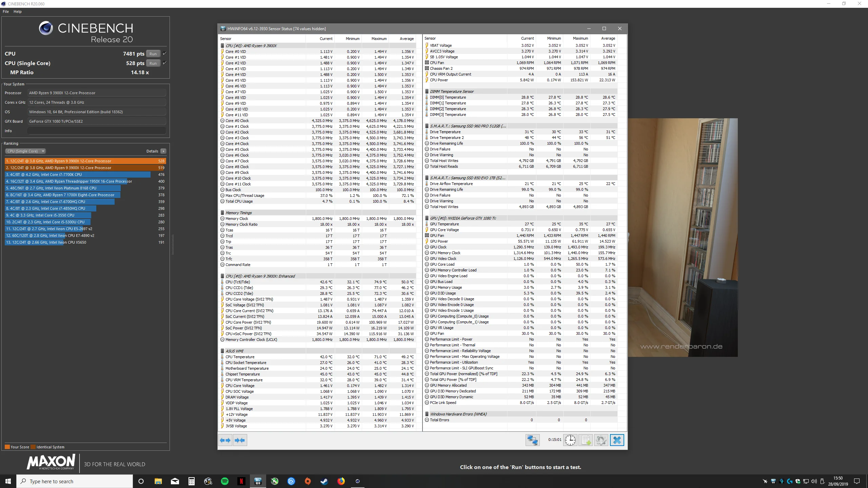Start HWiNFO sensor logging with the document-plus icon
The height and width of the screenshot is (488, 868).
click(x=586, y=440)
